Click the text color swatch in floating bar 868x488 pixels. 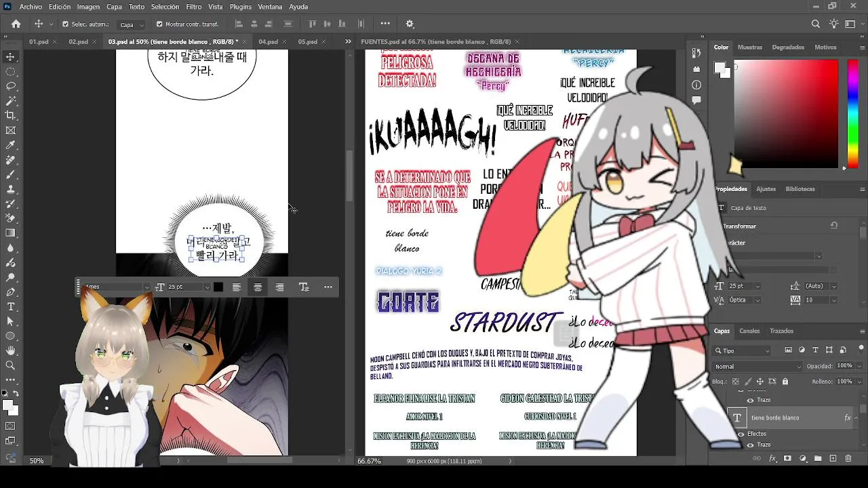(x=218, y=287)
